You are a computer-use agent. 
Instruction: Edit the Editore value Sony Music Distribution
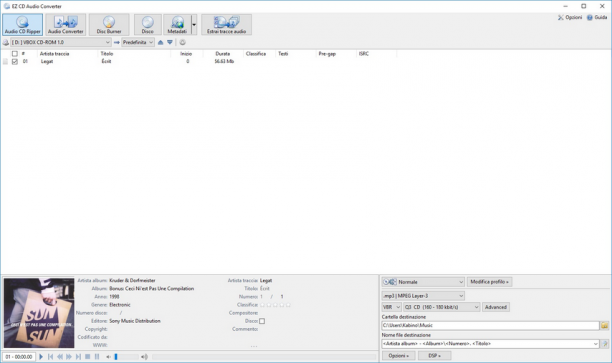point(135,321)
